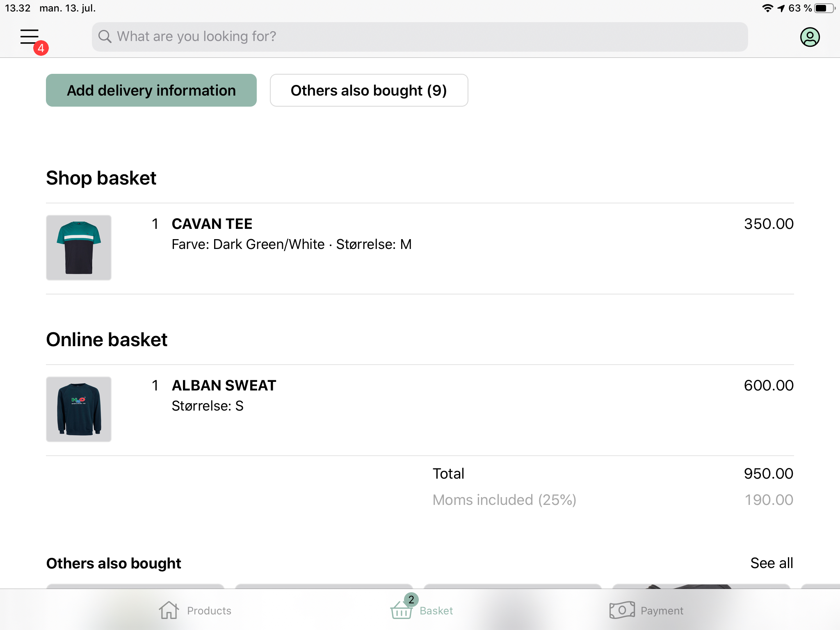Tap the basket icon in bottom bar
Screen dimensions: 840x630
tap(401, 610)
